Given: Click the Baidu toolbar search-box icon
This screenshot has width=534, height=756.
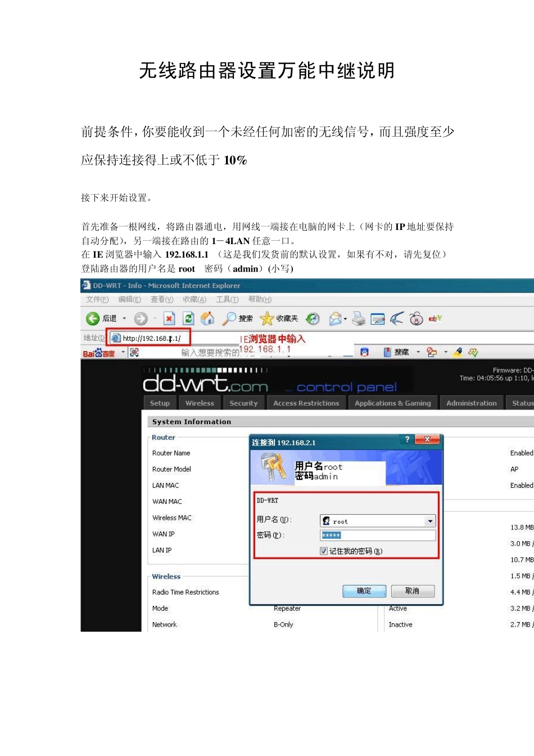Looking at the screenshot, I should coord(134,353).
